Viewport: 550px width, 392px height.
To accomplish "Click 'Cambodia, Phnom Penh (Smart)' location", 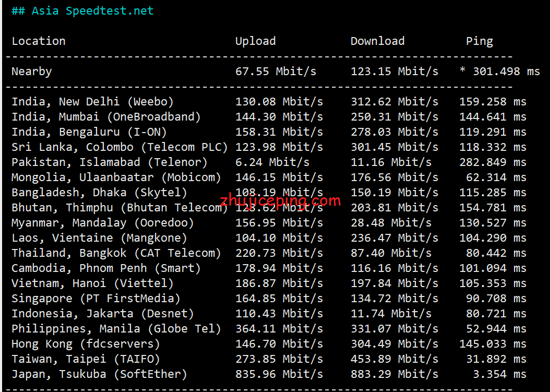I will tap(106, 268).
